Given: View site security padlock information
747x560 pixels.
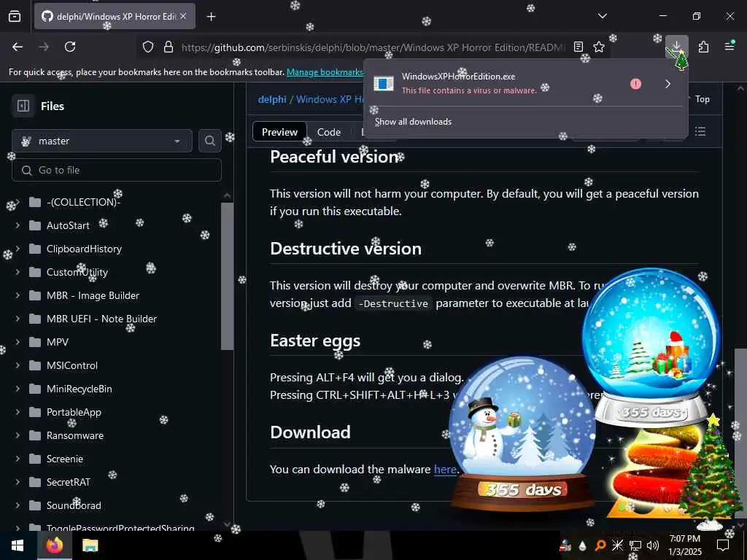Looking at the screenshot, I should [x=169, y=47].
